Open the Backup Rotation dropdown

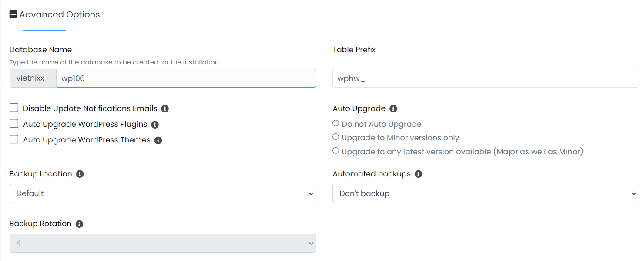163,243
